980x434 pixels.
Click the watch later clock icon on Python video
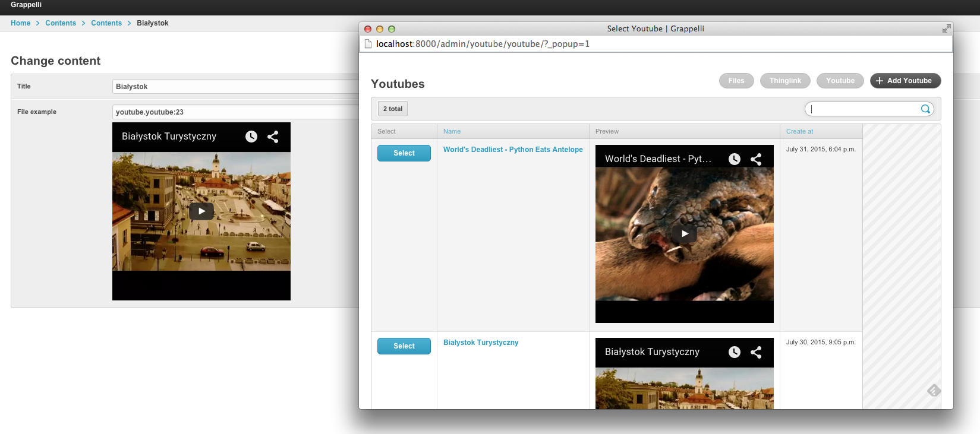(x=735, y=159)
